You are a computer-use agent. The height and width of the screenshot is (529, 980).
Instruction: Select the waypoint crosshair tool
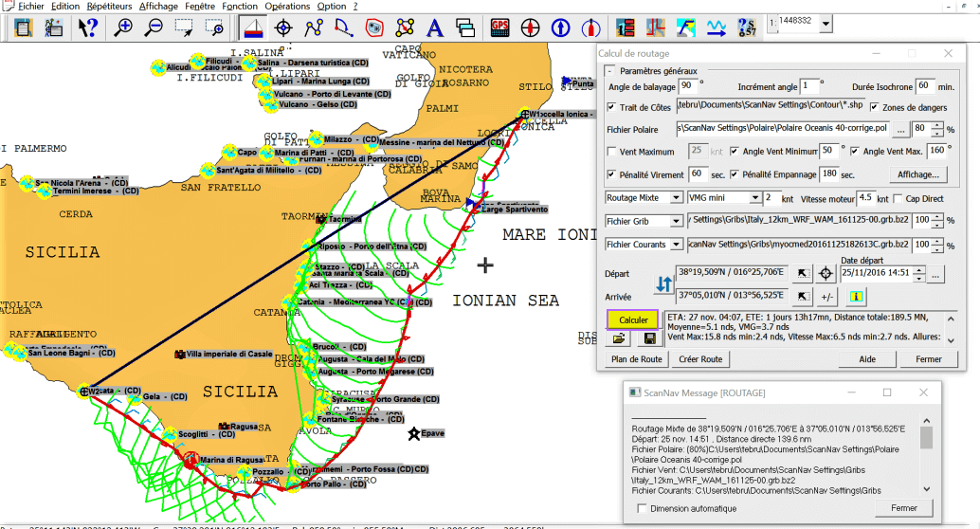pyautogui.click(x=283, y=27)
